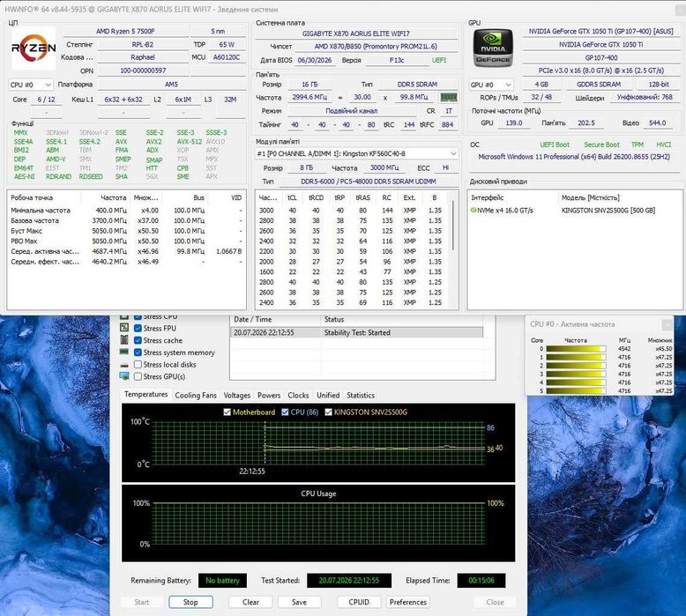Screen dimensions: 686x616
Task: Click the Test Started timestamp display
Action: [348, 581]
